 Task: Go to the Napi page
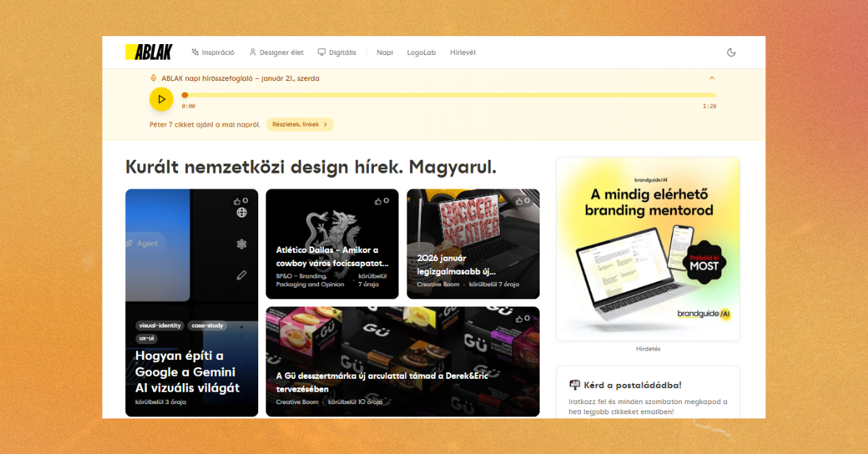click(385, 52)
